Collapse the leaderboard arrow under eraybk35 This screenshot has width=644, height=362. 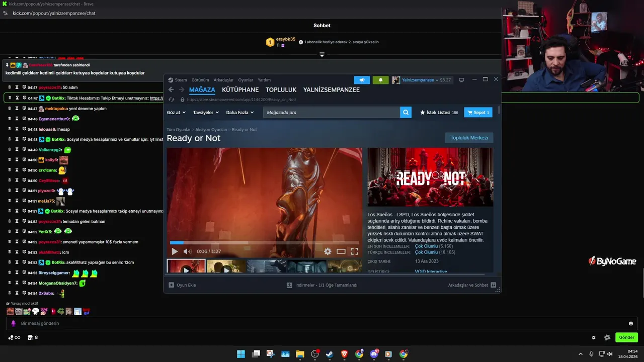pos(322,54)
